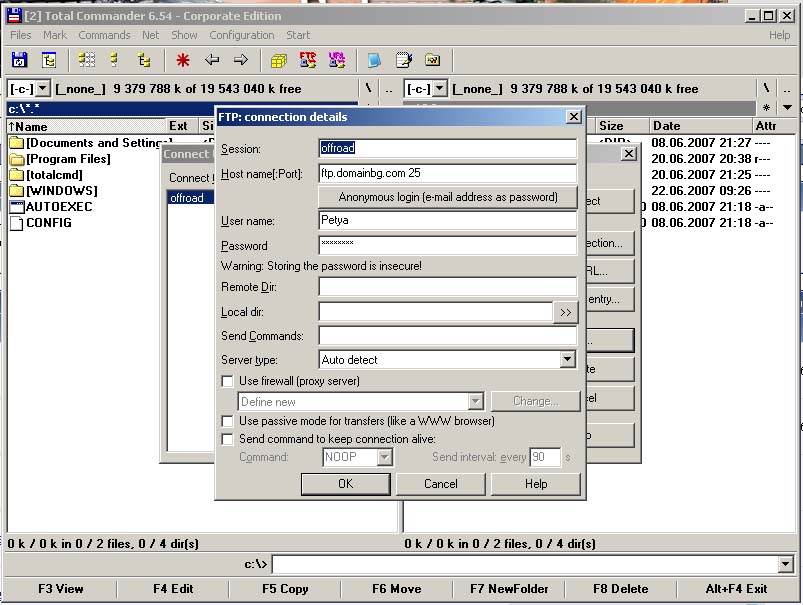This screenshot has height=605, width=803.
Task: Click the right arrow Forward toolbar icon
Action: pos(241,60)
